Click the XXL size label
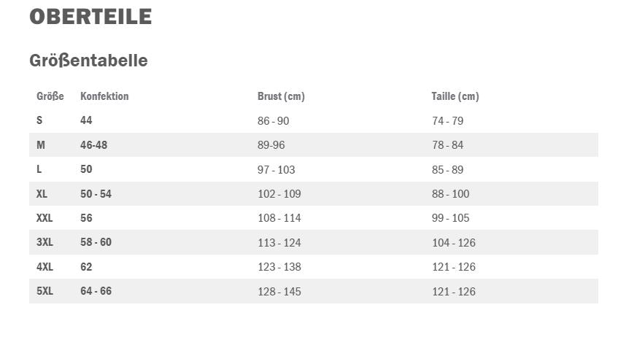 (x=45, y=217)
